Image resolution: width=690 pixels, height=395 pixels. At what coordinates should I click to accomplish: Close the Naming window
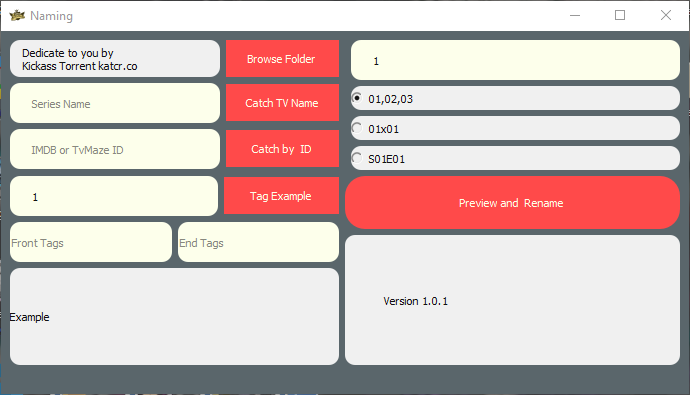click(x=666, y=15)
